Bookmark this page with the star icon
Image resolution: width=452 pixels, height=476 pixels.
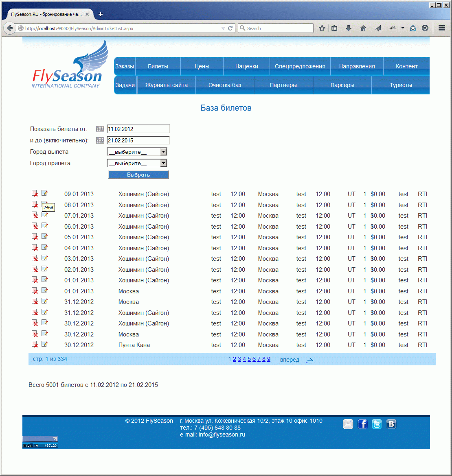click(322, 28)
